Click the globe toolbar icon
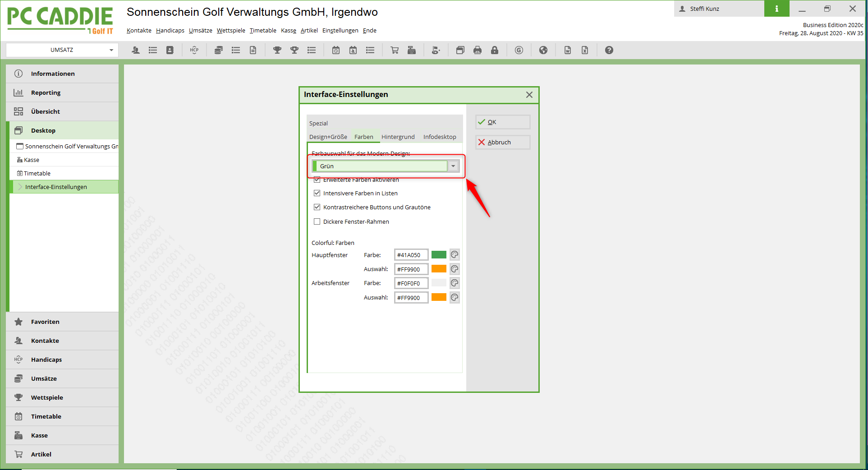 click(543, 50)
